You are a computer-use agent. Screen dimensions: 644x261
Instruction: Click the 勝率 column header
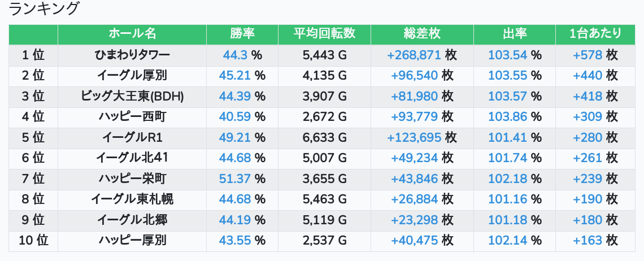242,34
